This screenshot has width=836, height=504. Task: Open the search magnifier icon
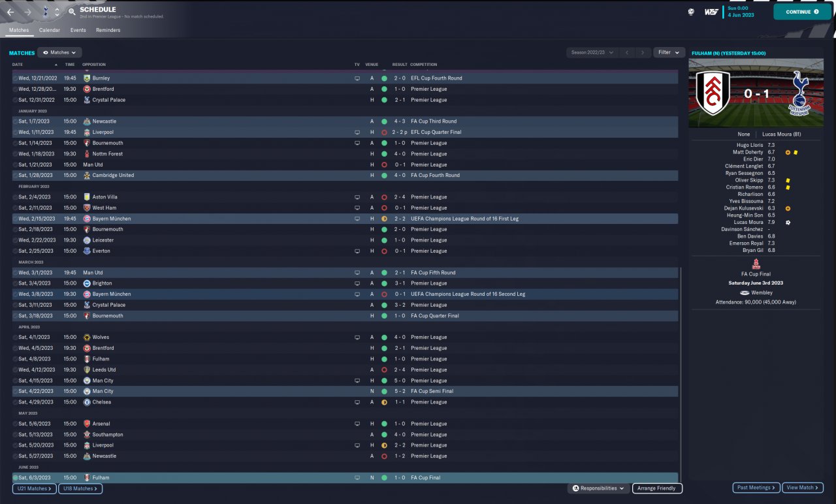71,12
